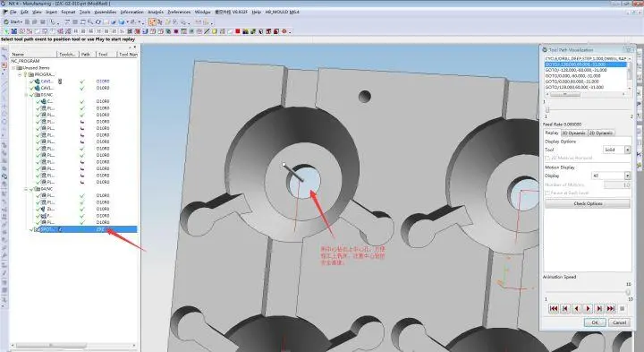Click the first green icon in second toolbar row

(6, 31)
